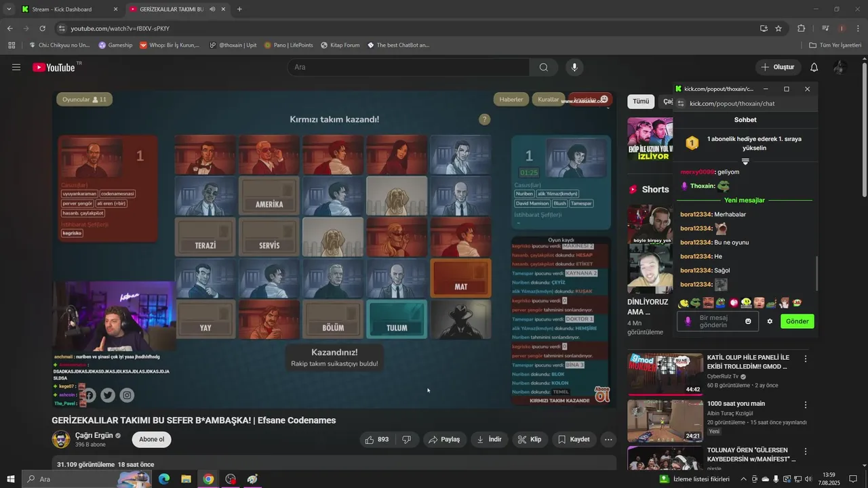This screenshot has width=868, height=488.
Task: Open the Pano | LifePoints bookmark
Action: pos(288,45)
